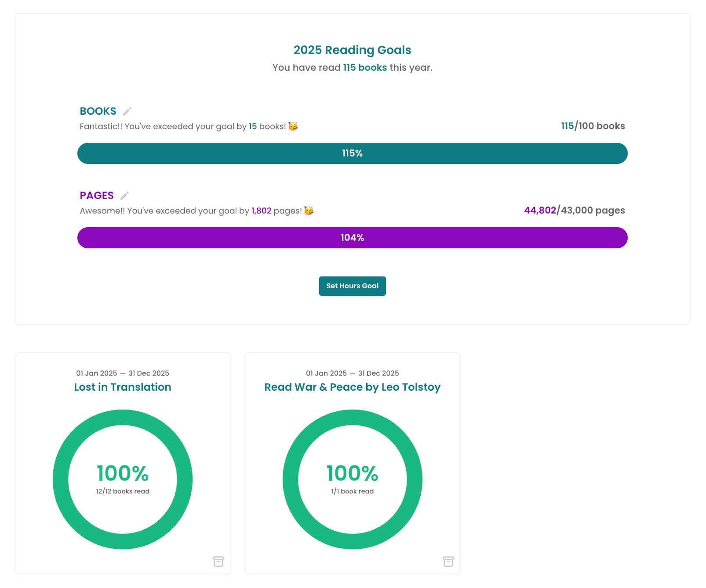Click the 115/100 books count

593,126
